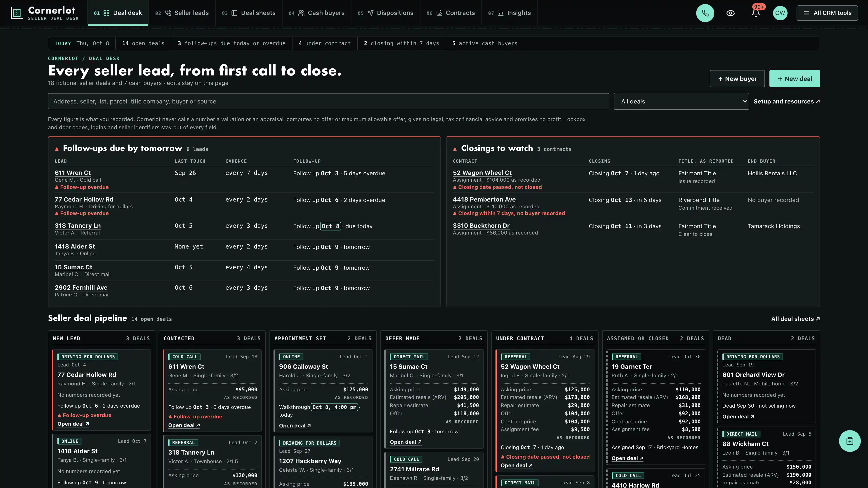Click Open deal on 906 Calloway St card
Screen dimensions: 868x488
coord(295,426)
